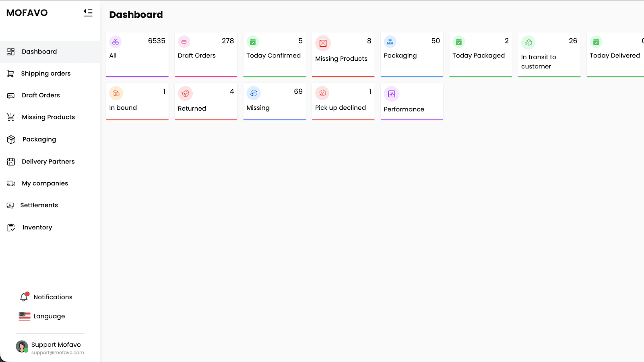
Task: Click the pink icon on Draft Orders card
Action: point(184,42)
